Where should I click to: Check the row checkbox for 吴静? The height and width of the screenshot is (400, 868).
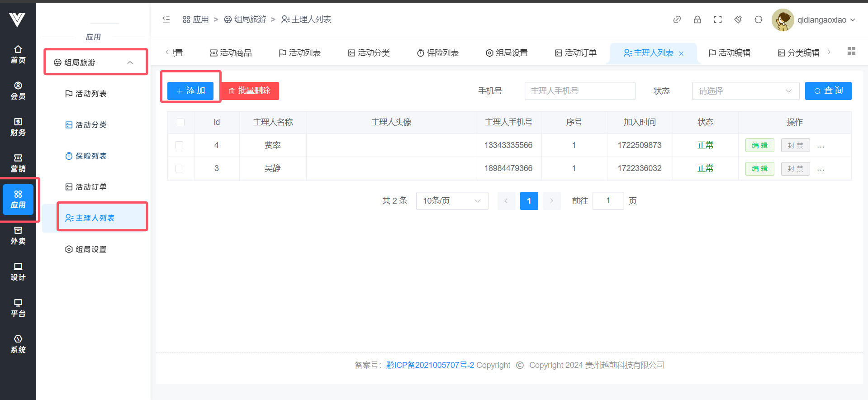tap(180, 168)
